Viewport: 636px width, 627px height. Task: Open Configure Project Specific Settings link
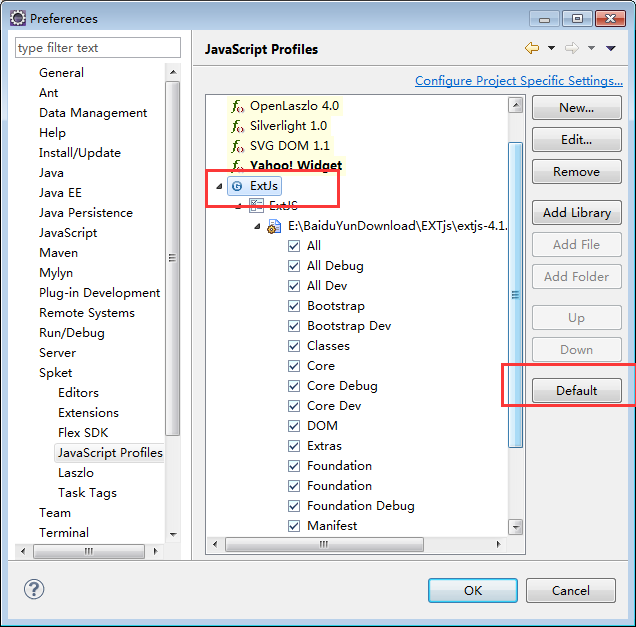coord(519,81)
